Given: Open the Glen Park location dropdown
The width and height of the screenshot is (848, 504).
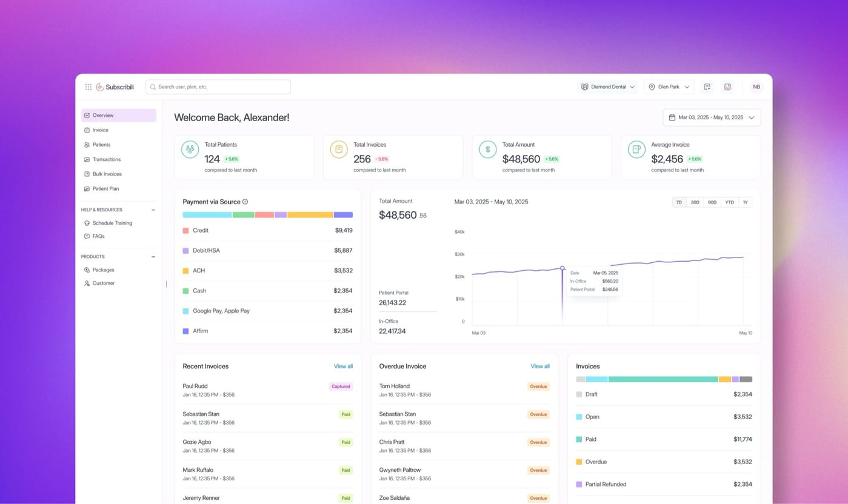Looking at the screenshot, I should click(669, 87).
